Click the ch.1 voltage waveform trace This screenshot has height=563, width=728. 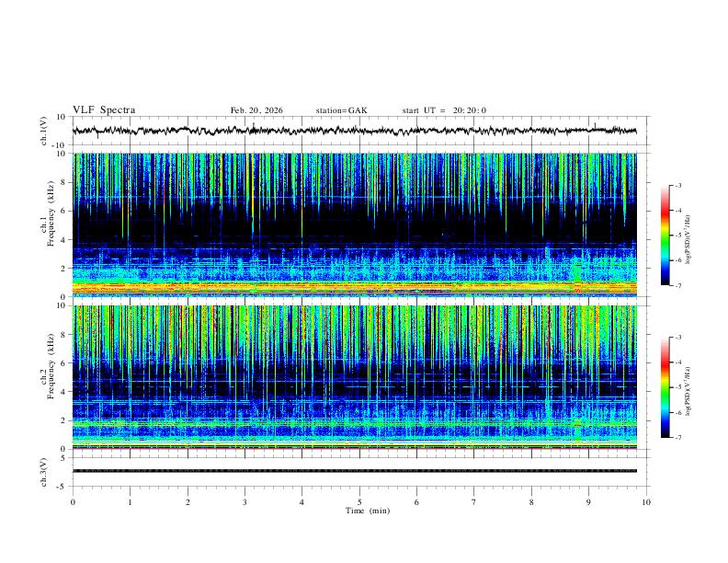[x=355, y=131]
